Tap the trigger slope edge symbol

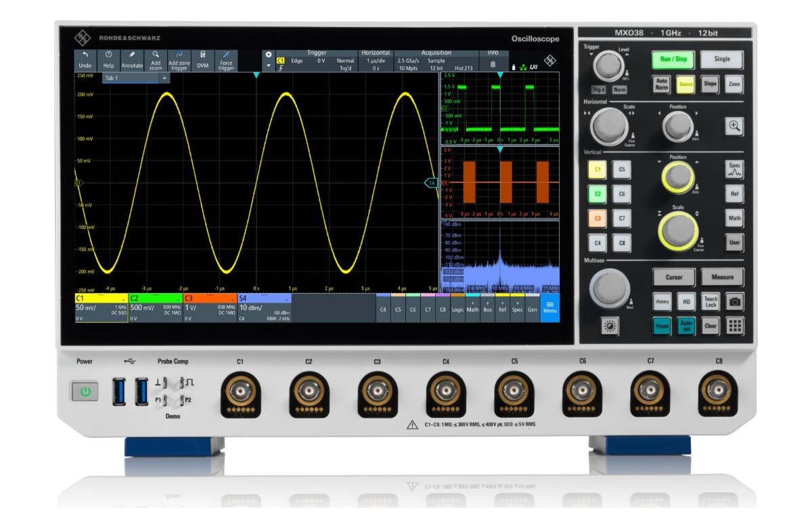point(280,68)
